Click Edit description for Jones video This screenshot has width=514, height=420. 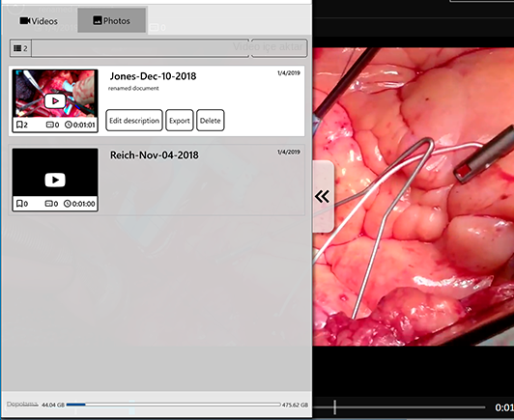[134, 121]
